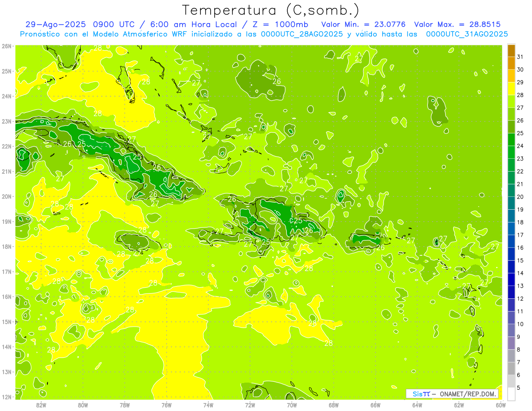The image size is (532, 411).
Task: Click the "Temperatura (C,somb.)" title
Action: (271, 10)
